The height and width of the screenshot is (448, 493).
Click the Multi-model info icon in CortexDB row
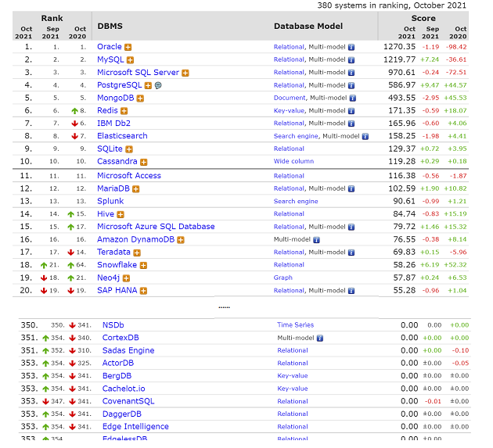320,339
